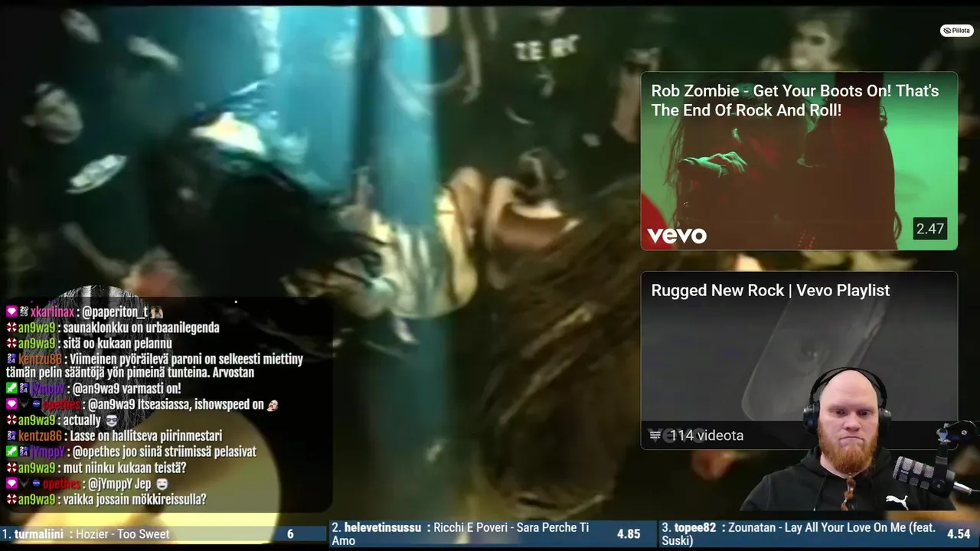Click the sunglasses emoji after 'actually'
The image size is (980, 551).
112,420
